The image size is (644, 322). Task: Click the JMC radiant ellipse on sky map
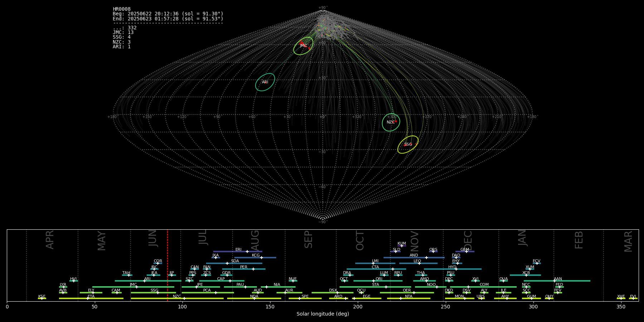(x=303, y=46)
